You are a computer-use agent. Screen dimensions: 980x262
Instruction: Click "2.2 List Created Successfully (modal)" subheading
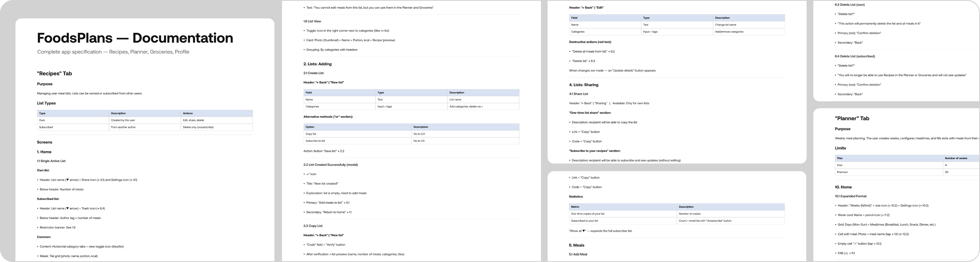(x=330, y=165)
